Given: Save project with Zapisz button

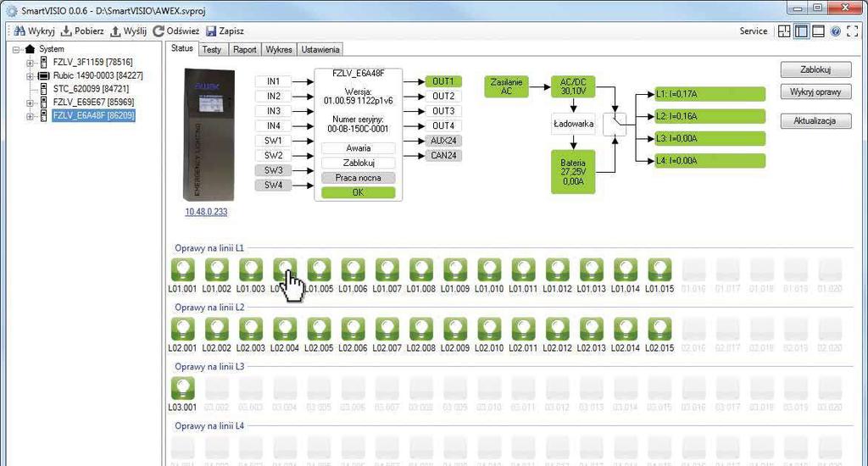Looking at the screenshot, I should 225,31.
